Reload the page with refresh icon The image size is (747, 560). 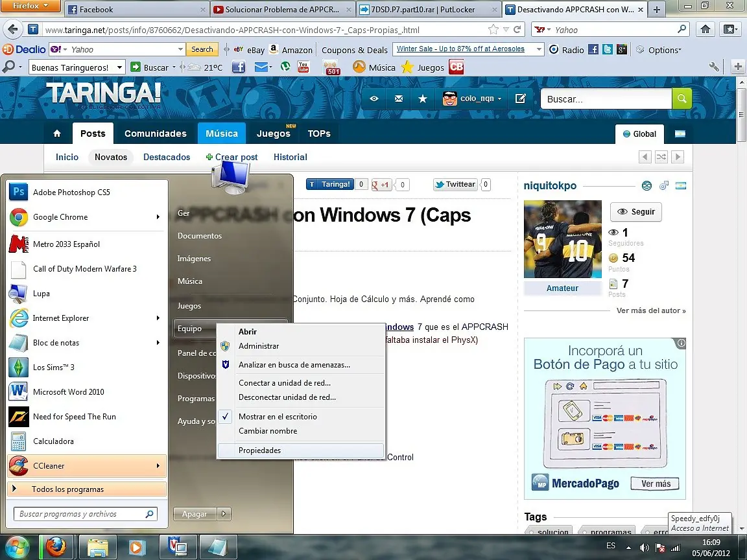point(517,30)
